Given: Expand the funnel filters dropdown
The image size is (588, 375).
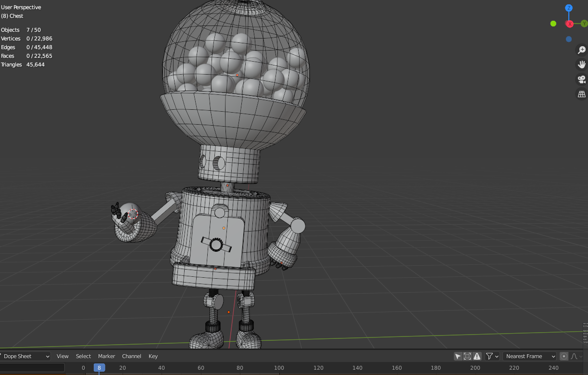Looking at the screenshot, I should [492, 356].
